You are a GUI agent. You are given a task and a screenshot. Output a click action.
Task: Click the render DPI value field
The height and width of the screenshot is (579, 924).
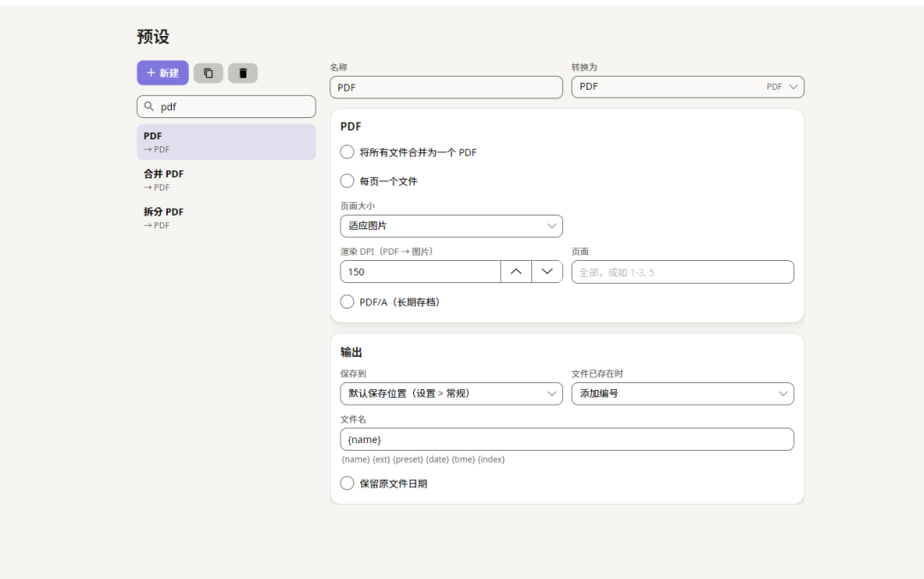click(x=420, y=272)
